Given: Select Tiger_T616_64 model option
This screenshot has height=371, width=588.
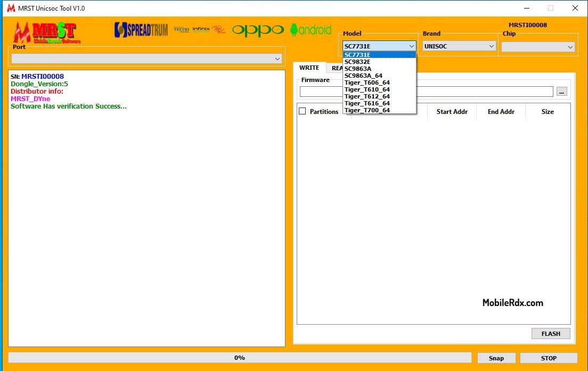Looking at the screenshot, I should [379, 103].
